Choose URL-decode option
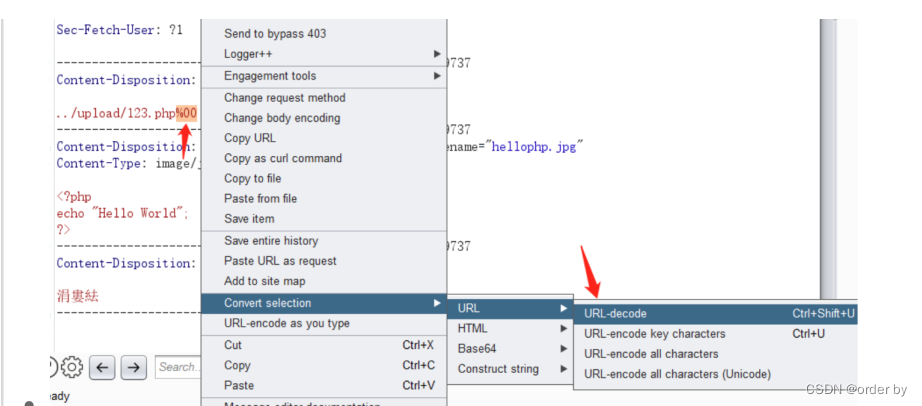Image resolution: width=922 pixels, height=406 pixels. click(716, 314)
